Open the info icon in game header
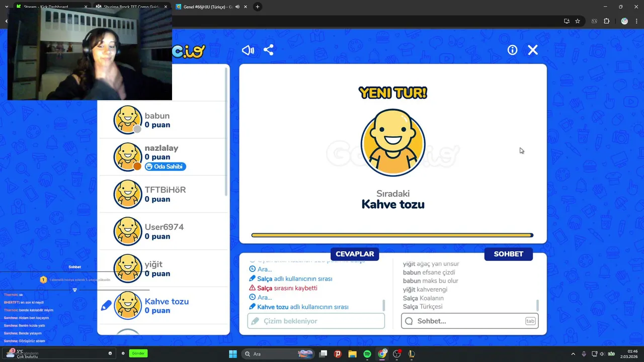Screen dimensions: 644x362 512,50
